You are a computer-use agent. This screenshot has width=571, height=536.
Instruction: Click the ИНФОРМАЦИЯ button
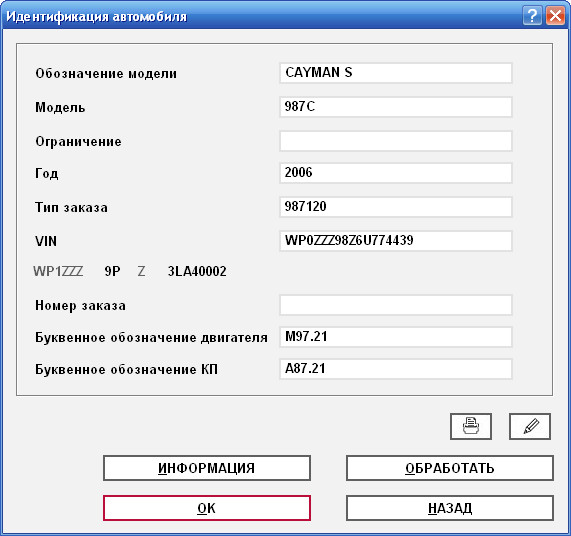pyautogui.click(x=207, y=468)
